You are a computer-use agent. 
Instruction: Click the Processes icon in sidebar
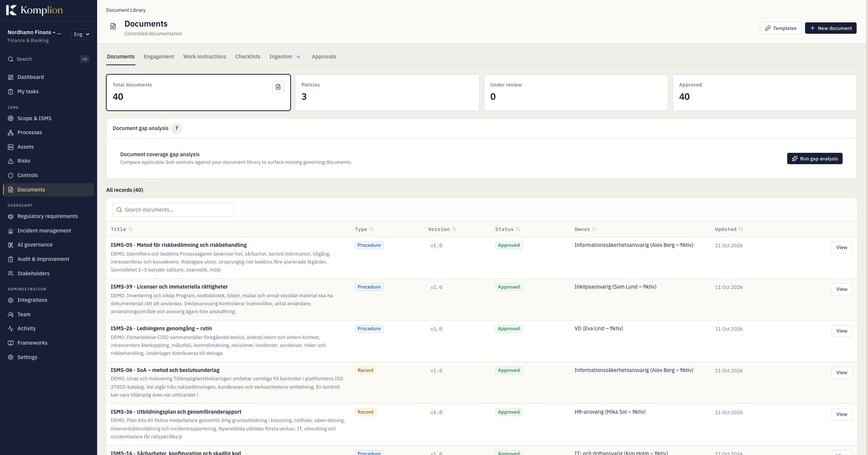pyautogui.click(x=11, y=133)
